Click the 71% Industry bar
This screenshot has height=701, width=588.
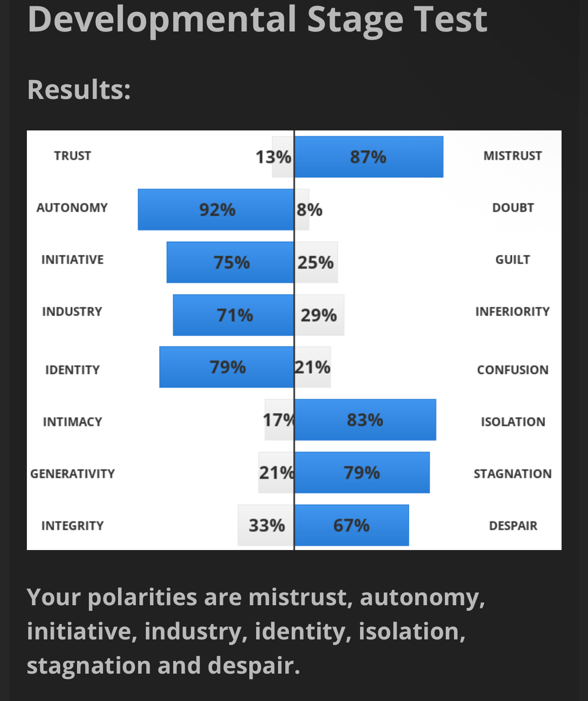point(233,315)
